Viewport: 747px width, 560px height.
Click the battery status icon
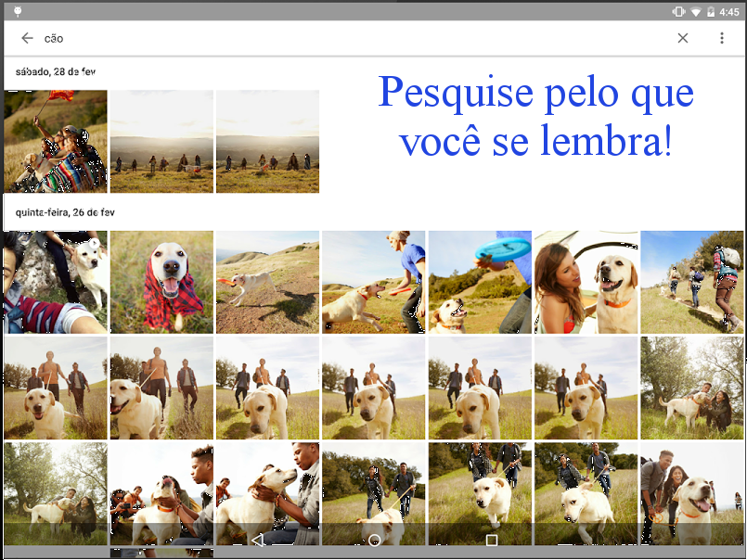[711, 11]
